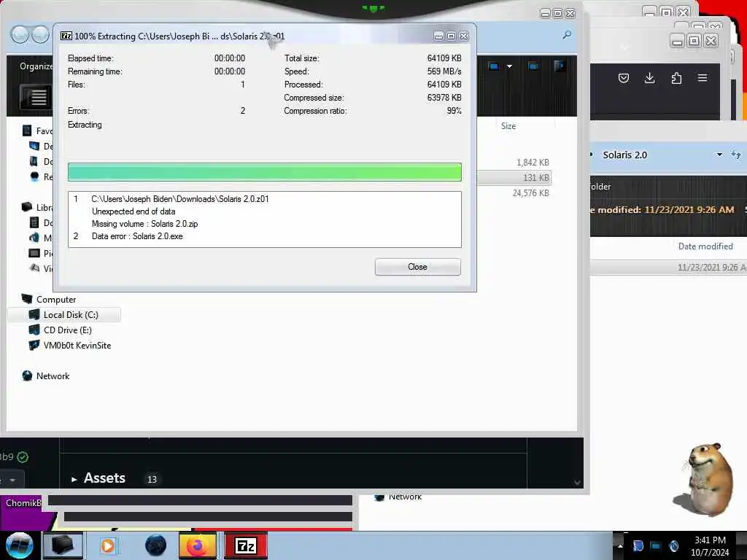Select the file sized 1,842 KB
The image size is (747, 560).
tap(533, 163)
